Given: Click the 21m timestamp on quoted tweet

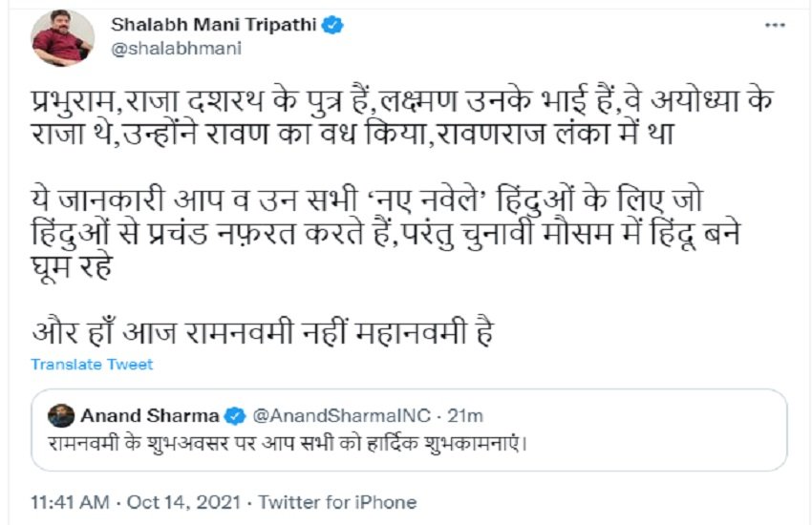Looking at the screenshot, I should 467,416.
